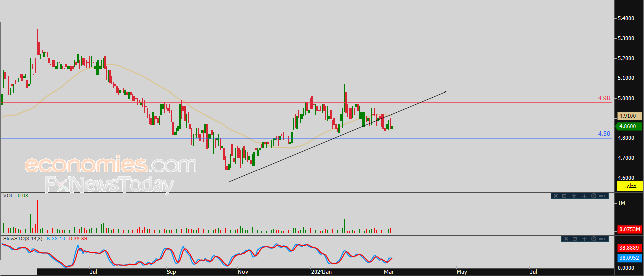Click the 1M volume axis label

click(x=622, y=203)
